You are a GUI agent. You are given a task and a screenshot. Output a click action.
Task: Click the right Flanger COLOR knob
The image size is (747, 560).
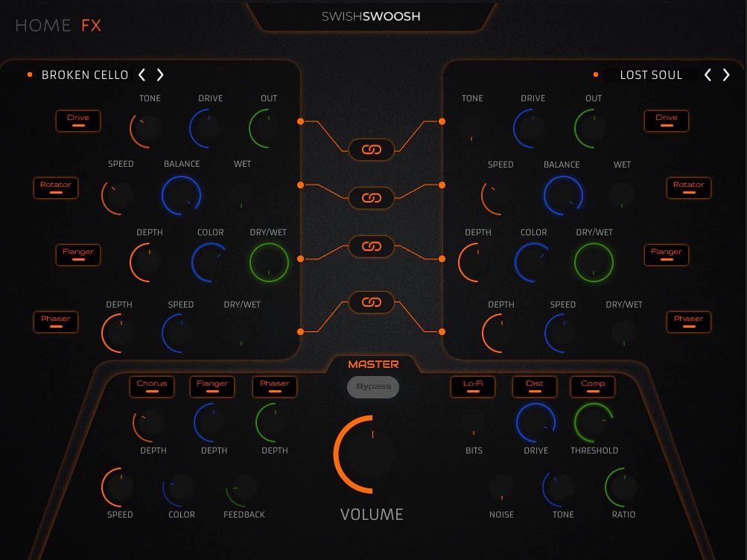tap(533, 263)
